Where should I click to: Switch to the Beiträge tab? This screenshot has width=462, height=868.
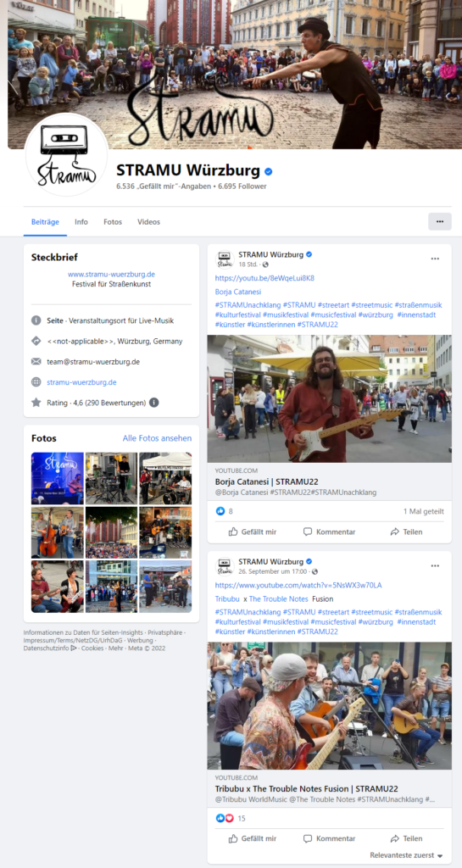tap(46, 222)
